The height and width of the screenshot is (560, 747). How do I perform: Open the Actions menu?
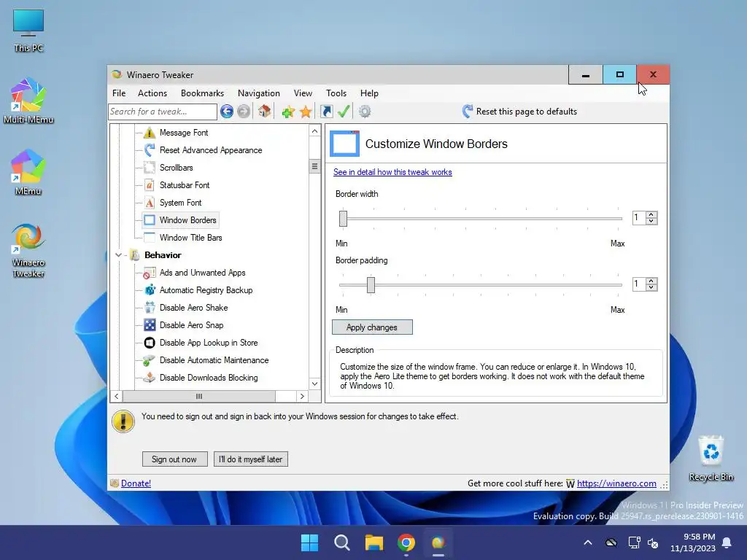tap(152, 93)
